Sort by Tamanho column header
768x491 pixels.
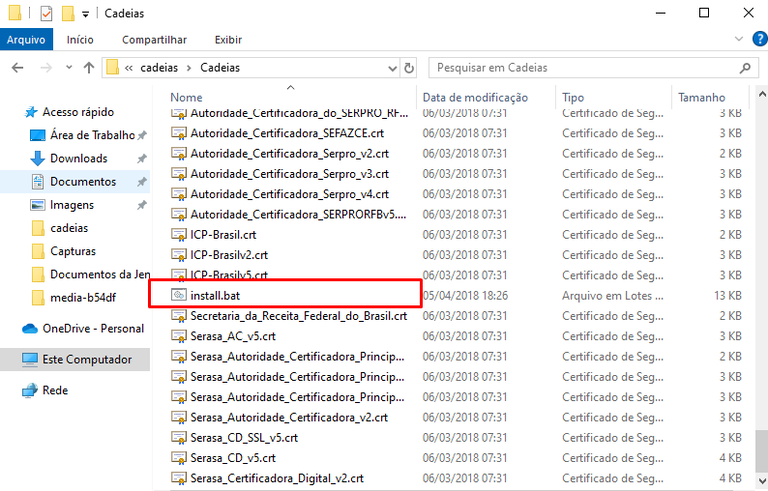tap(701, 98)
